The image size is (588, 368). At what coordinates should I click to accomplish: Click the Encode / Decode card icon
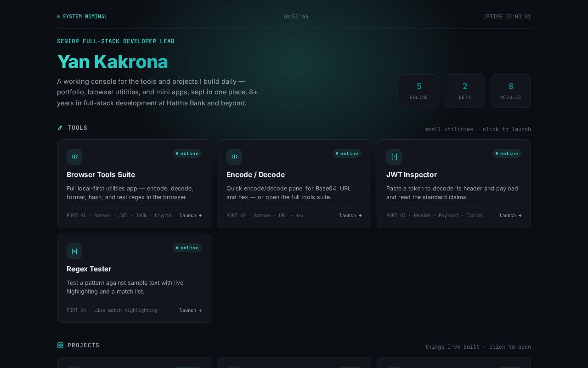pos(234,157)
